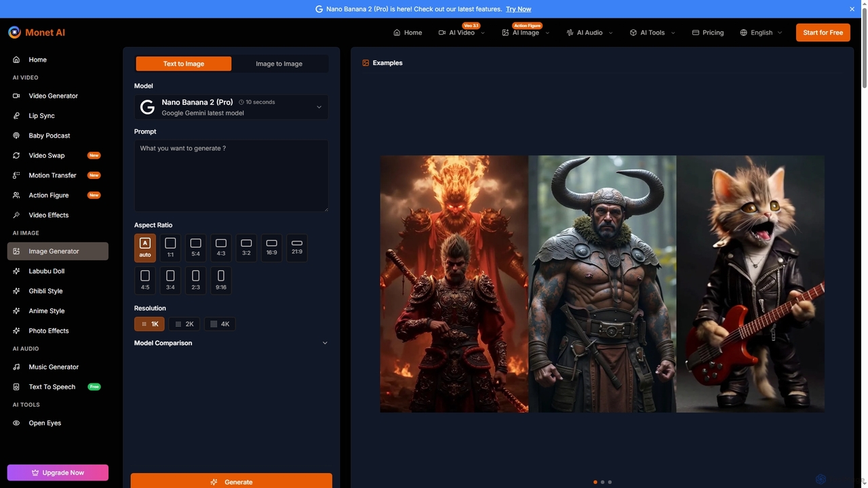
Task: Choose the 5:4 aspect ratio
Action: pyautogui.click(x=195, y=248)
